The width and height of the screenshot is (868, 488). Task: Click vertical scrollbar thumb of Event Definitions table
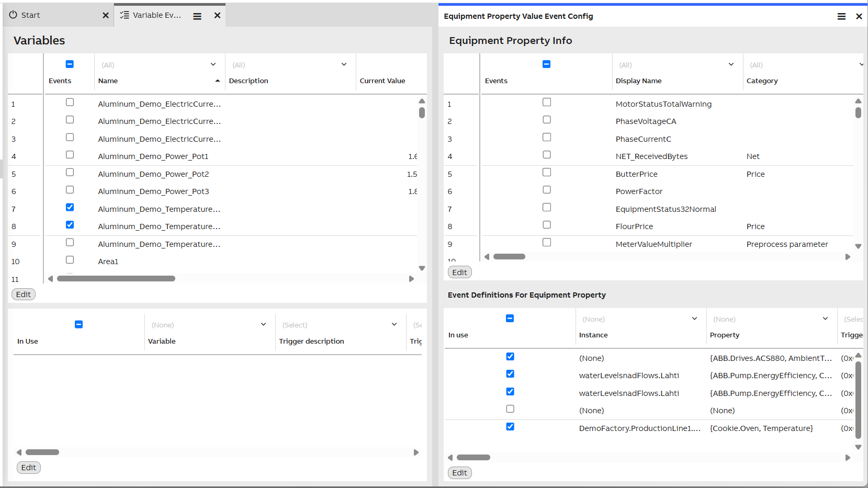[x=858, y=400]
